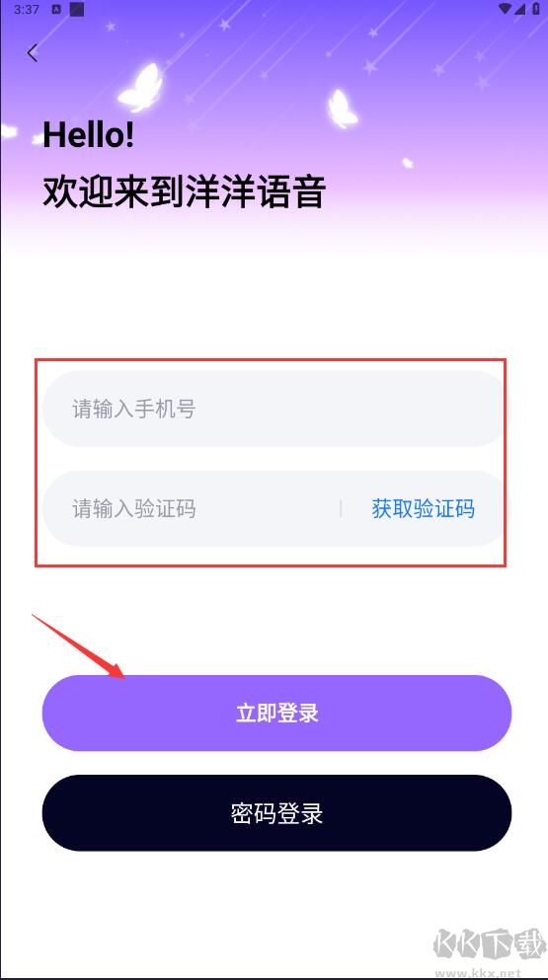
Task: Tap the Hello! heading
Action: pyautogui.click(x=88, y=134)
